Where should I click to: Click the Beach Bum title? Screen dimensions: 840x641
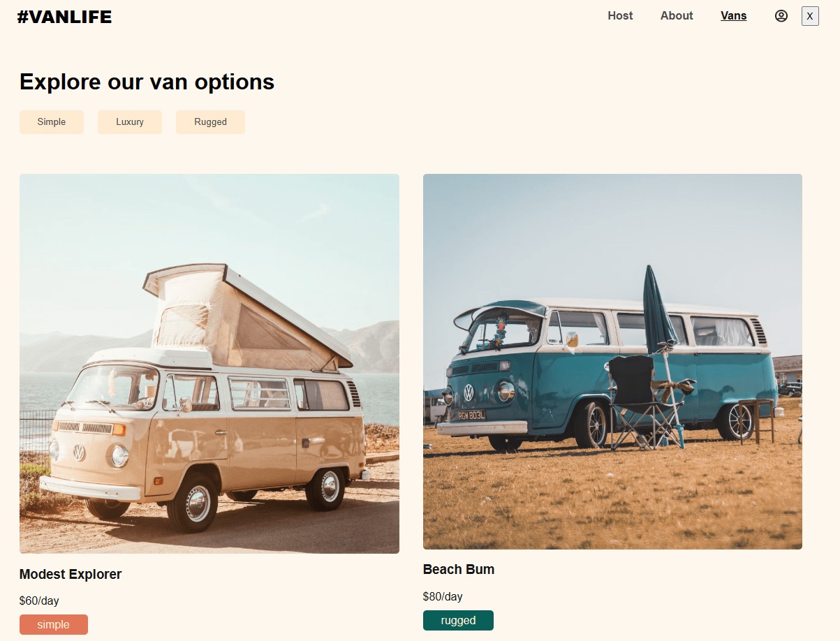tap(459, 570)
